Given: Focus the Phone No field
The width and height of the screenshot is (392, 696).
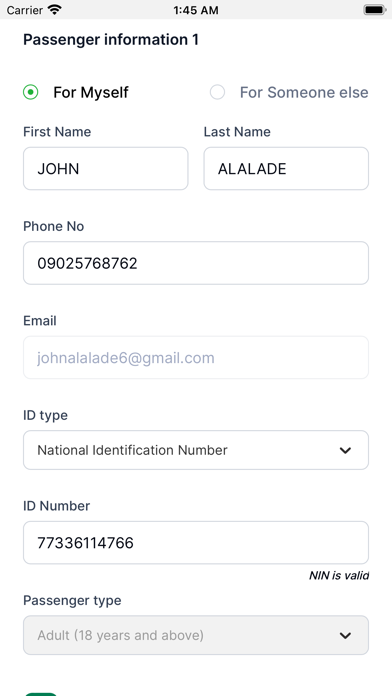Looking at the screenshot, I should 196,263.
